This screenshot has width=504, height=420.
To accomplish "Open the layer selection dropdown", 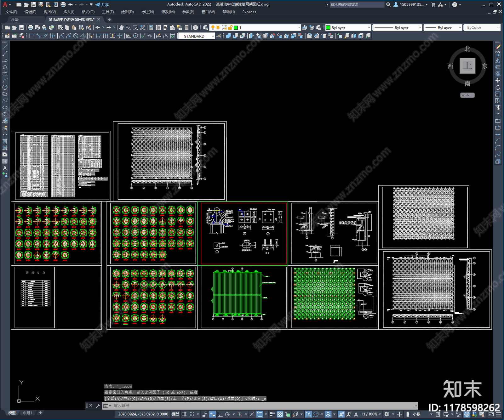I will click(x=298, y=28).
